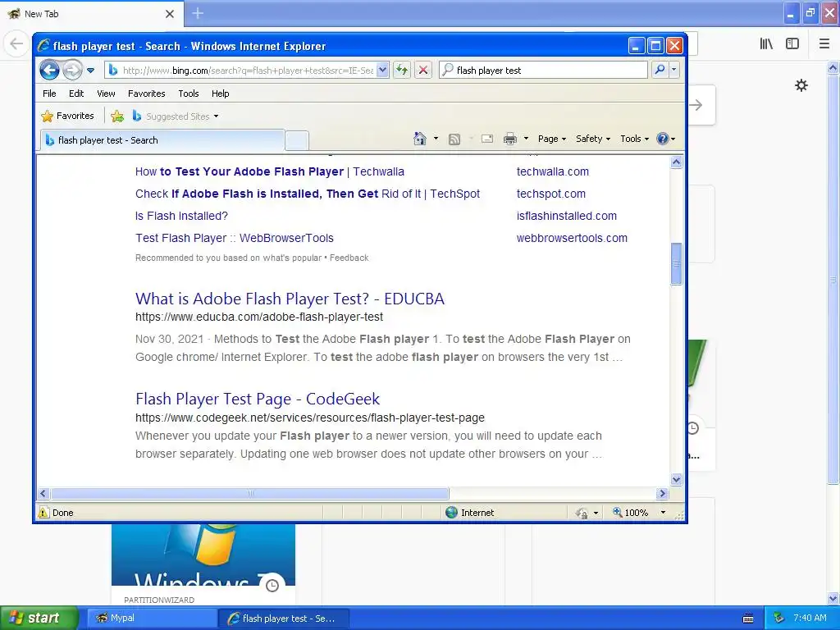
Task: Expand the Home button dropdown arrow
Action: pos(436,139)
